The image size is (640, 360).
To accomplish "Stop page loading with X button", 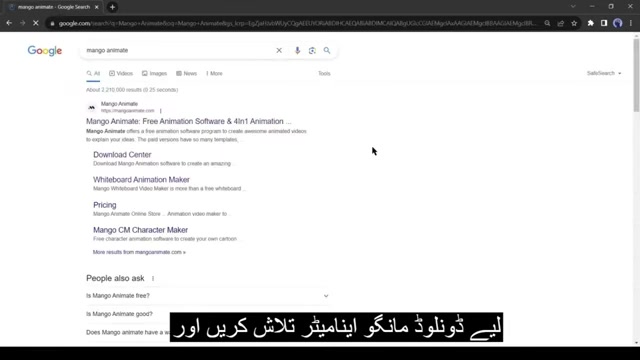I will coord(36,23).
